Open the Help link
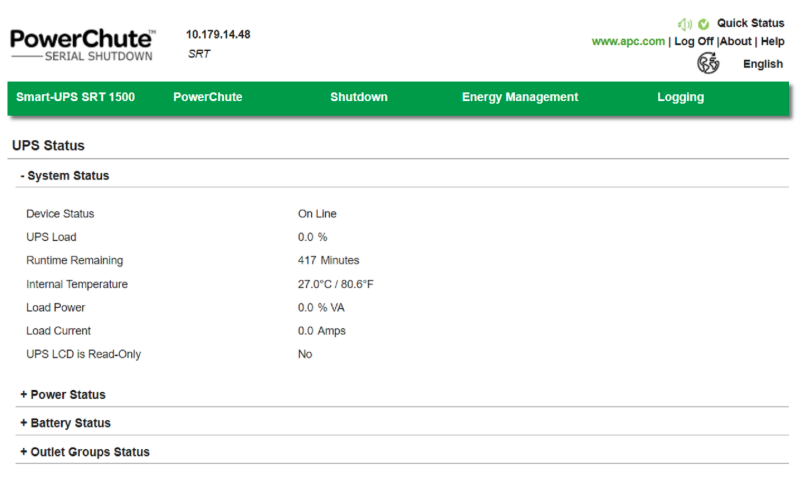Viewport: 802px width, 486px height. tap(772, 41)
